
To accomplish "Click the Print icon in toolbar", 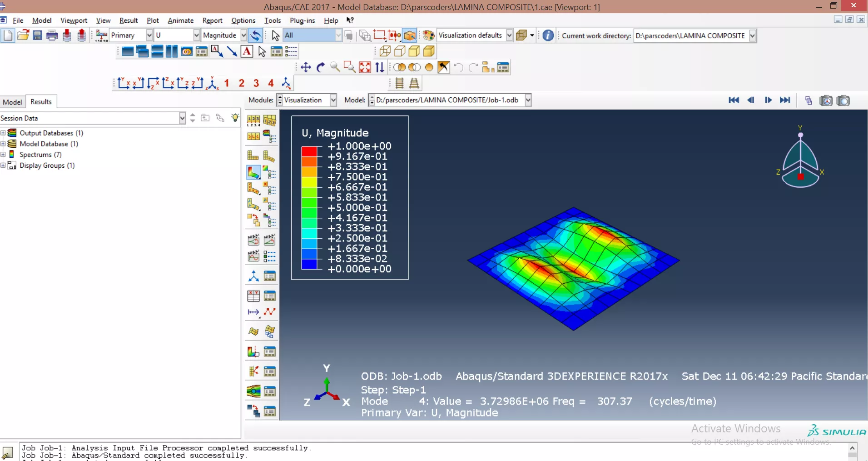I will [x=52, y=35].
